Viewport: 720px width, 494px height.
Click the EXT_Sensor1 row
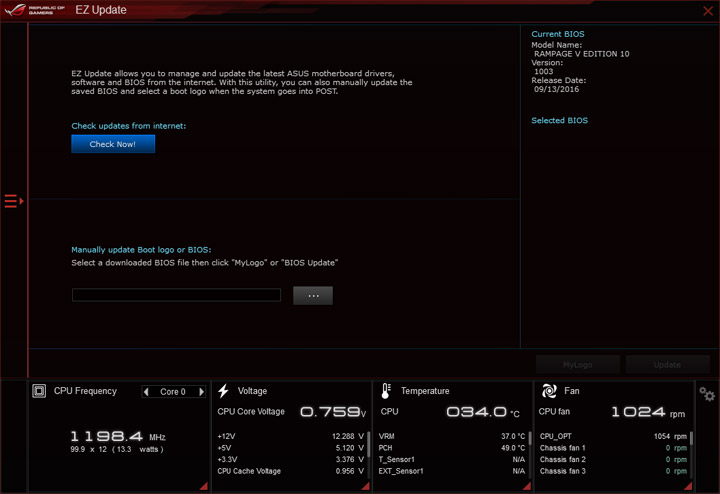pos(452,471)
